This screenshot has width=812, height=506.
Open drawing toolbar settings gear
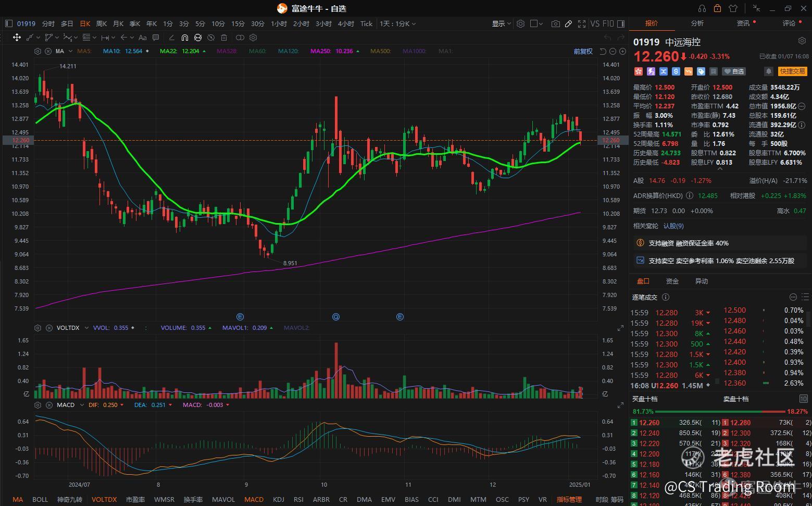tap(253, 38)
